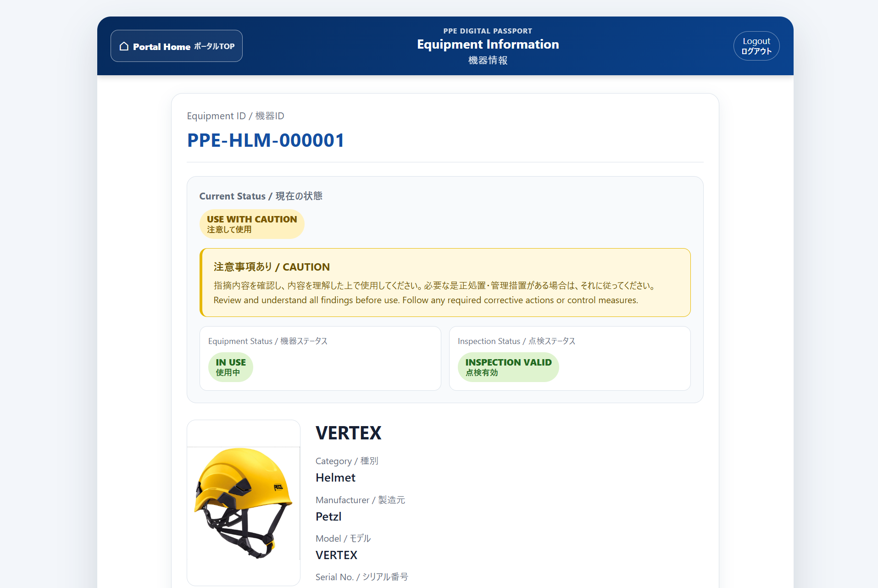The image size is (878, 588).
Task: Open the yellow helmet product image
Action: [244, 503]
